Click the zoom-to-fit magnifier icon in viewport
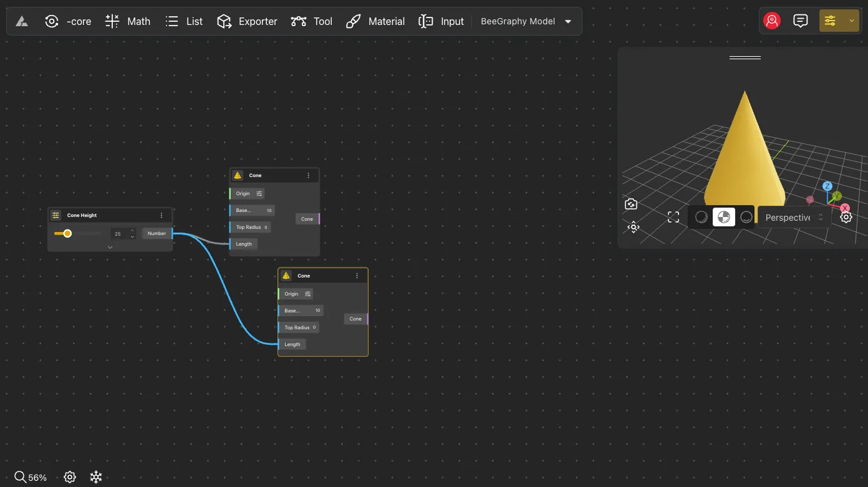The width and height of the screenshot is (868, 487). [633, 227]
